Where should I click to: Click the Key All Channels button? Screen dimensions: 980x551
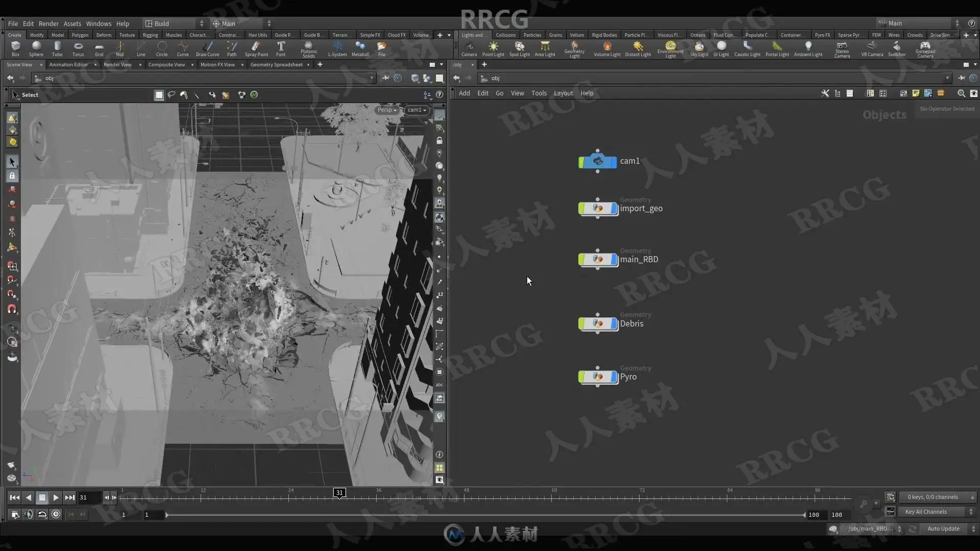pos(925,512)
